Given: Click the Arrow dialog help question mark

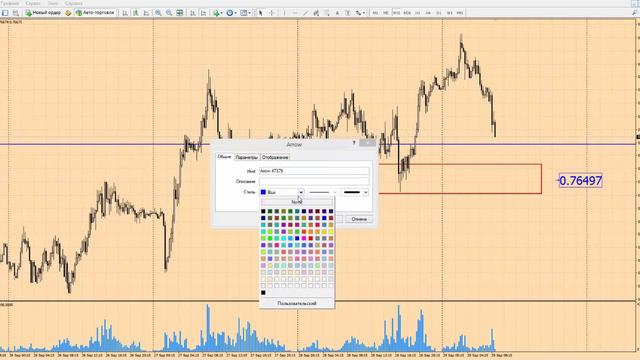Looking at the screenshot, I should pos(354,143).
